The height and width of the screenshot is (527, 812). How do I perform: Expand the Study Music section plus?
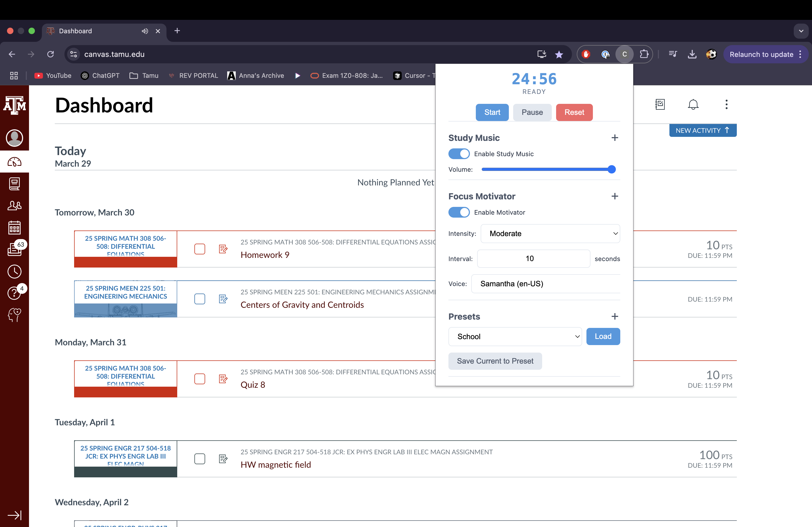click(x=615, y=138)
